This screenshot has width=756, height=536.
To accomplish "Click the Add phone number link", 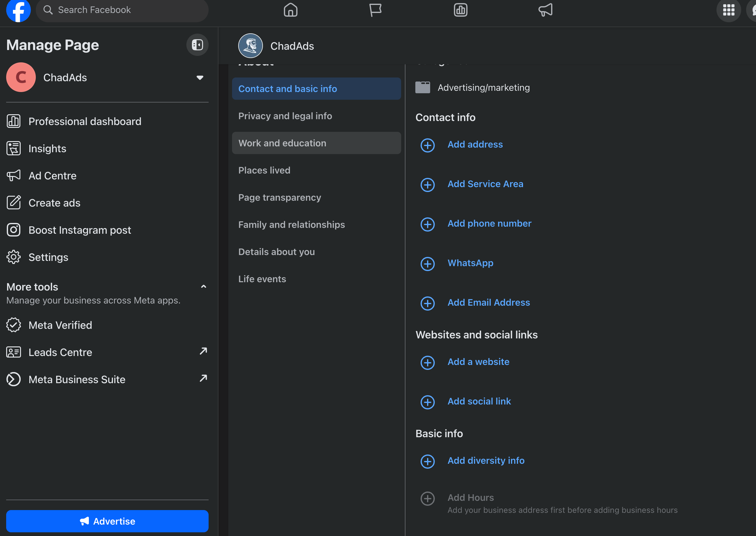I will pyautogui.click(x=489, y=223).
